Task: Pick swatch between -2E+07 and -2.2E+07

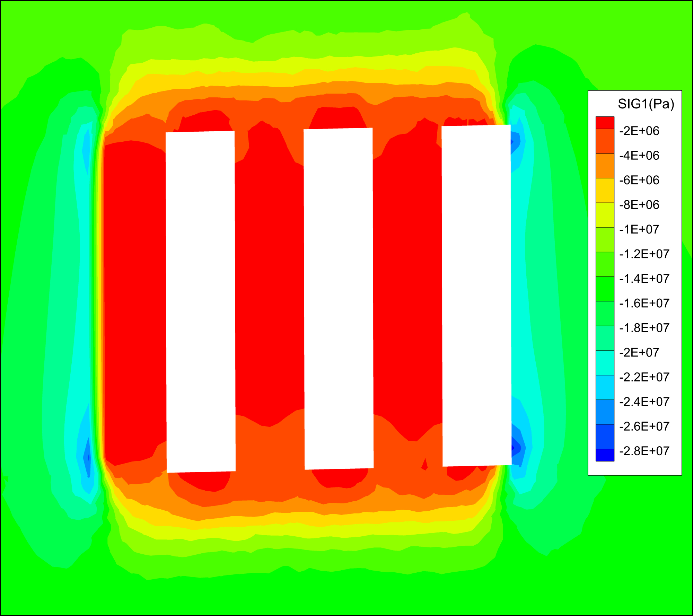Action: pos(605,363)
